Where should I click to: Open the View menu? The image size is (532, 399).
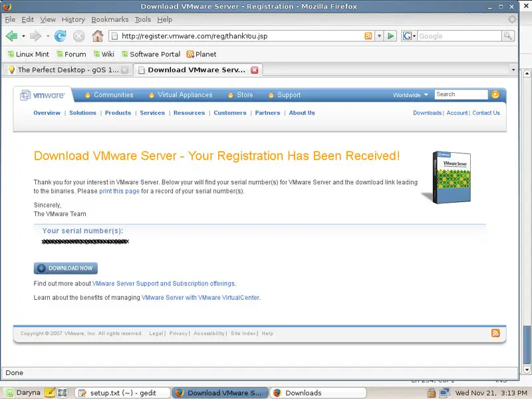click(48, 20)
